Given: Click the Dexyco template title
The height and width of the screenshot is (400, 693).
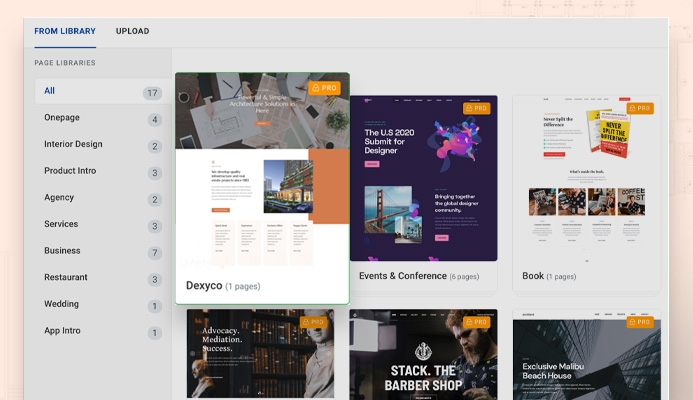Looking at the screenshot, I should tap(204, 286).
